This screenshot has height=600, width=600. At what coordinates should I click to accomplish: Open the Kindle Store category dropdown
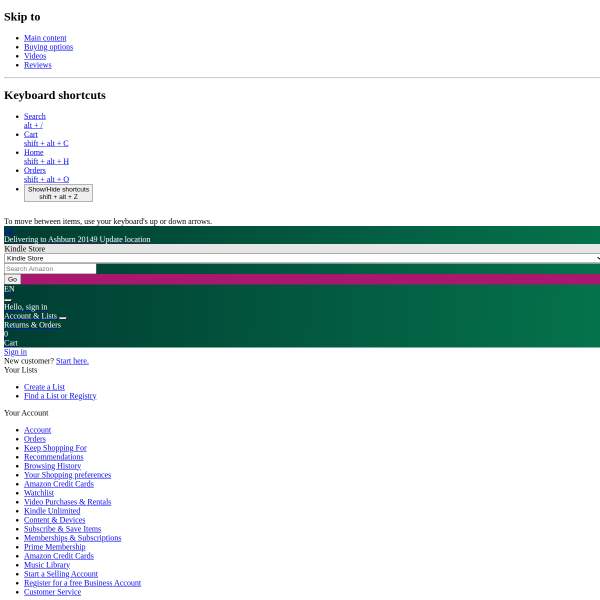[300, 258]
